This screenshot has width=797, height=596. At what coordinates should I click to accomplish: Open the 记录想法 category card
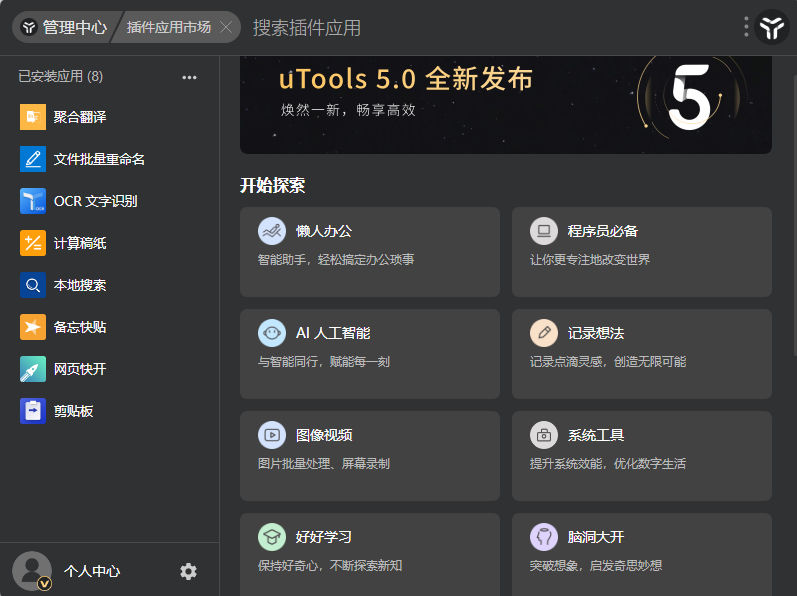[x=642, y=354]
